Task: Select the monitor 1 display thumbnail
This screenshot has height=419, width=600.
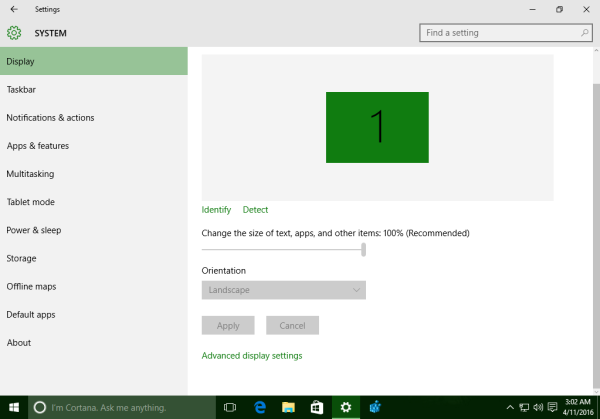Action: 377,127
